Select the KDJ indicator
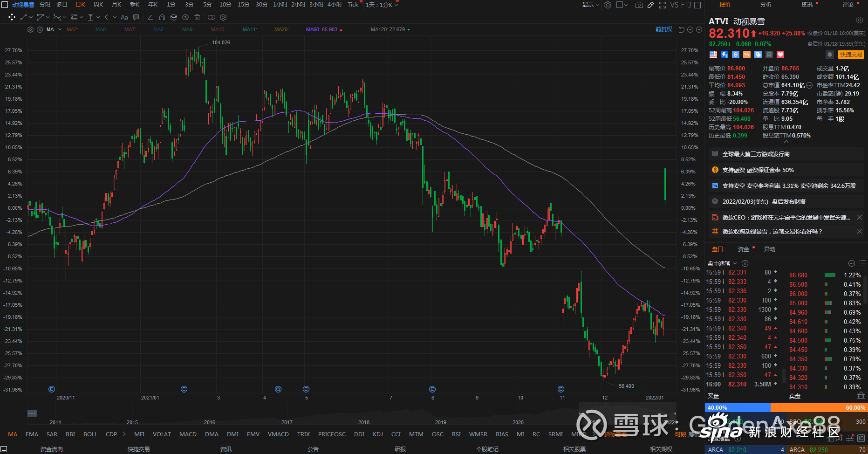 (378, 434)
